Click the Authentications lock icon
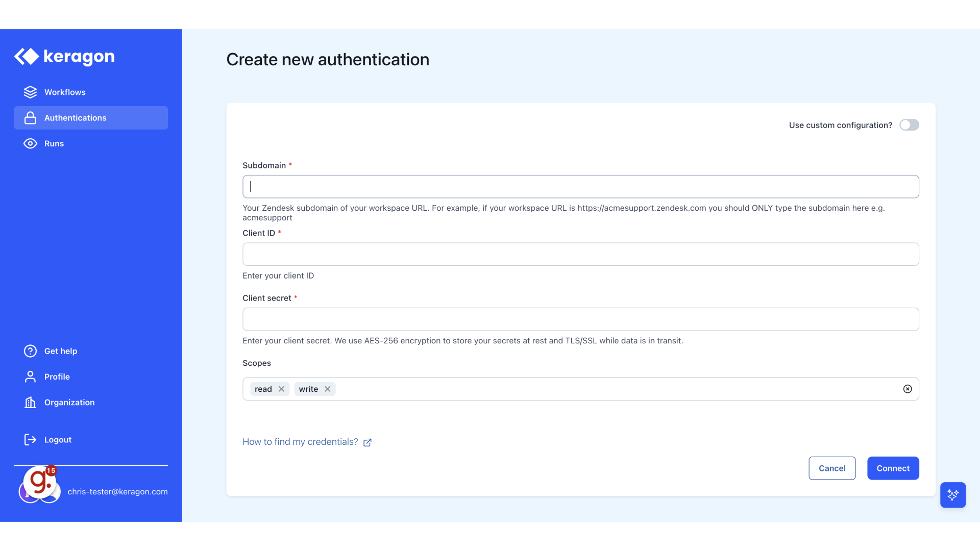Image resolution: width=980 pixels, height=551 pixels. [30, 118]
